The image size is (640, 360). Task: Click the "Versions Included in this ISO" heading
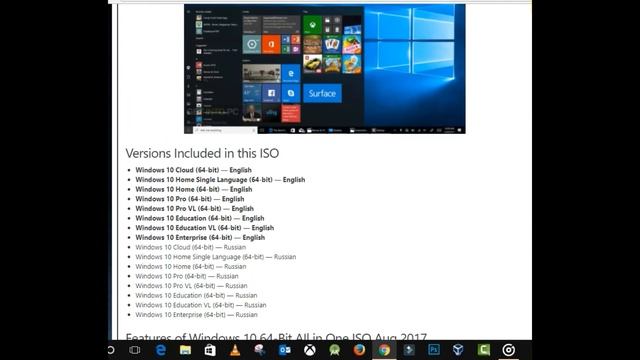pos(202,153)
